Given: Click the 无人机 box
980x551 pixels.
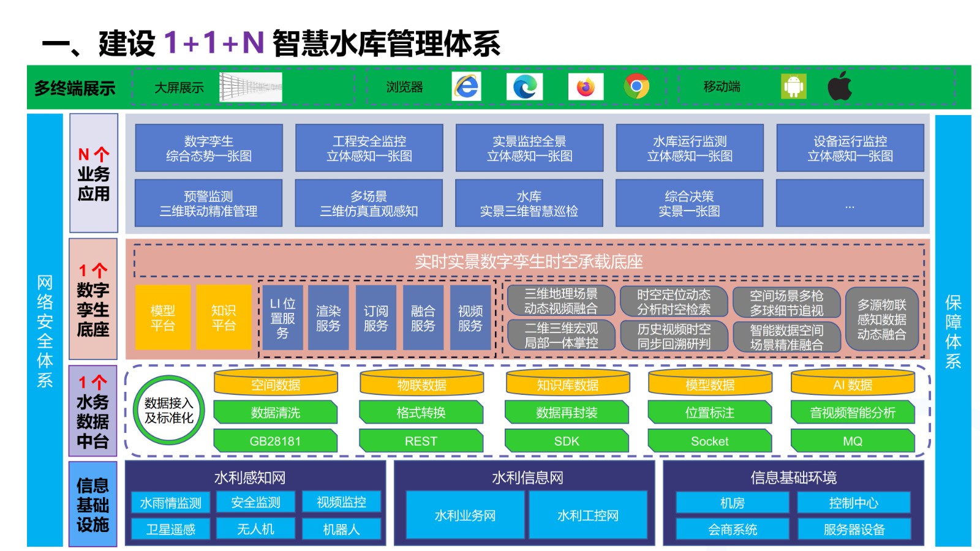Looking at the screenshot, I should click(255, 529).
